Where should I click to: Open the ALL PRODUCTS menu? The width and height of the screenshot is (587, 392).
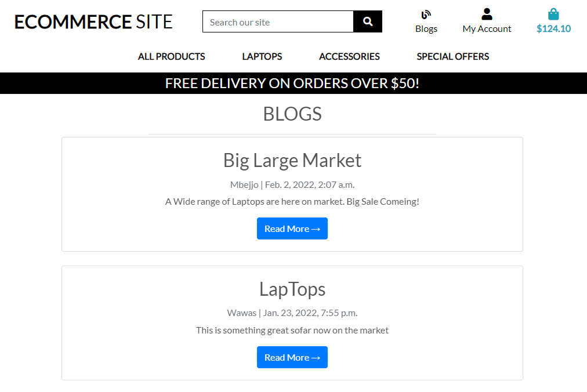(x=172, y=56)
